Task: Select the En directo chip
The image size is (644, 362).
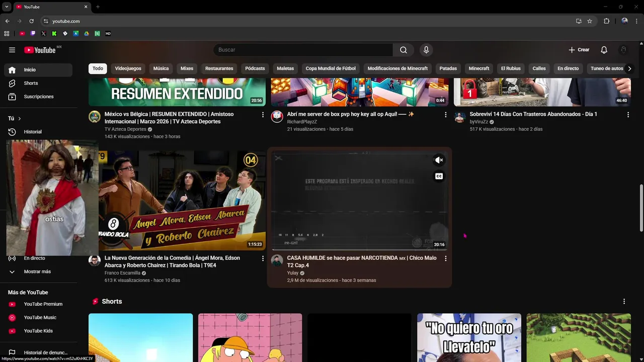Action: coord(568,68)
